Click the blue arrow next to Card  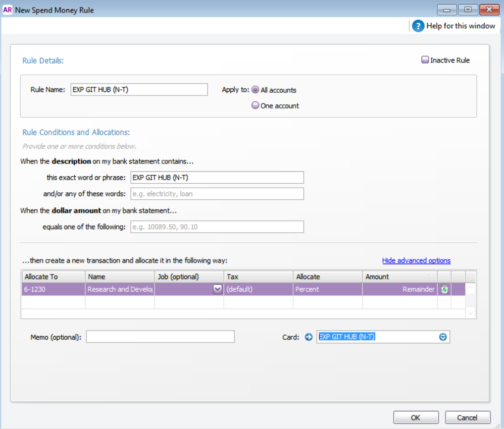(x=309, y=337)
